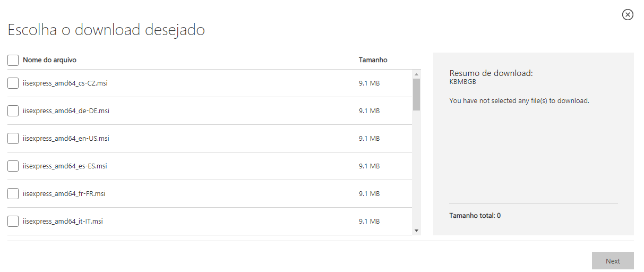Mark the iisexpress_amd64_fr-FR.msi checkbox
This screenshot has height=272, width=644.
pyautogui.click(x=13, y=194)
